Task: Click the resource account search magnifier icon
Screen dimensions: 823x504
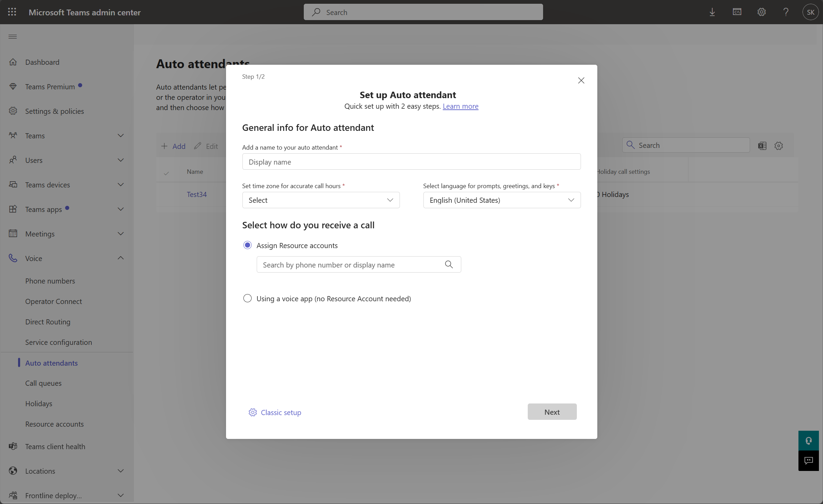Action: [x=449, y=264]
